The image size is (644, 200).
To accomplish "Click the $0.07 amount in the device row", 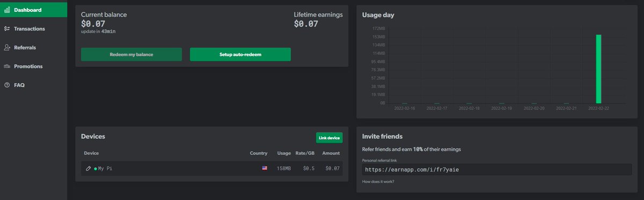I will pyautogui.click(x=333, y=168).
